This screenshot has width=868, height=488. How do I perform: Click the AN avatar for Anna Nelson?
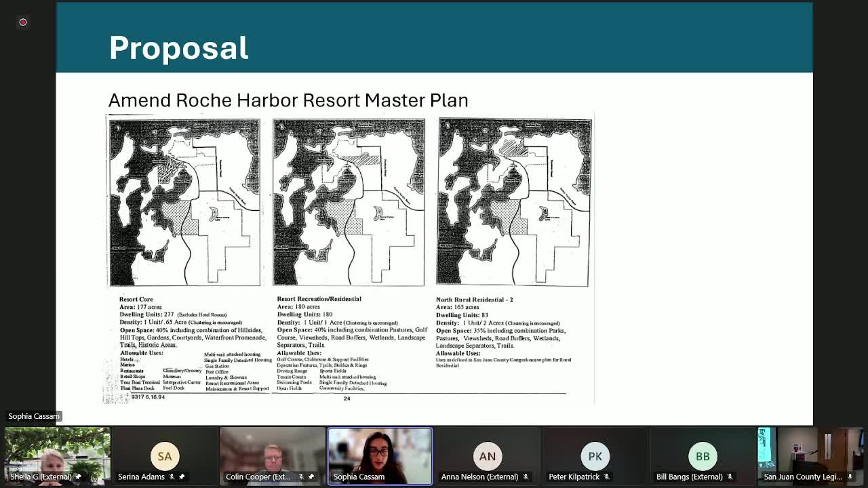pos(488,456)
